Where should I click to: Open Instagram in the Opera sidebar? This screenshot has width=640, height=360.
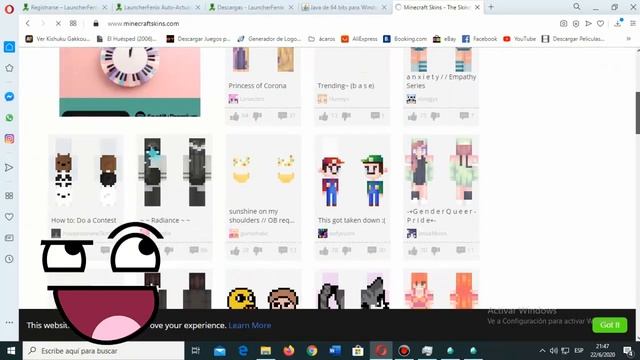click(9, 139)
